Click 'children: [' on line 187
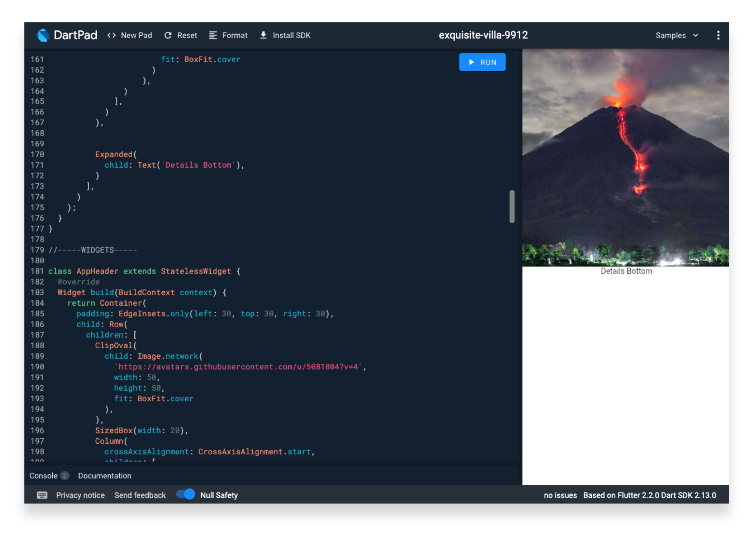Viewport: 756px width, 547px height. point(111,335)
